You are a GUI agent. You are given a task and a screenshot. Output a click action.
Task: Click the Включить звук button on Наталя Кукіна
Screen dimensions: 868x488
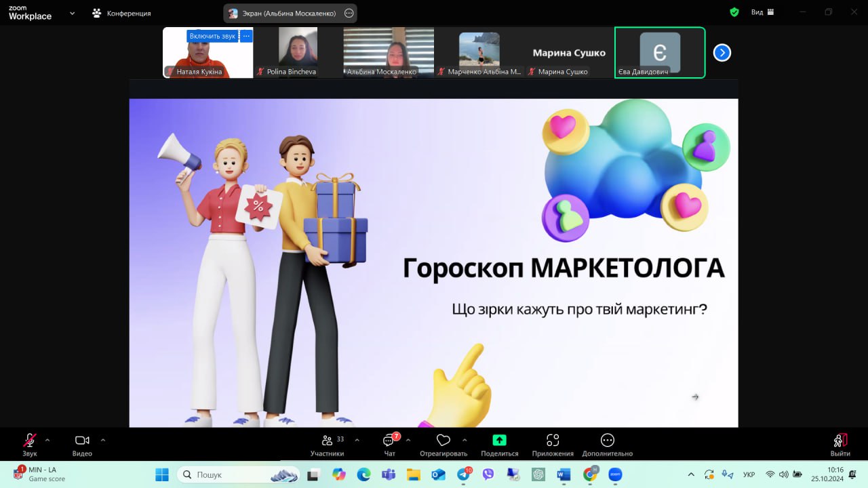212,36
